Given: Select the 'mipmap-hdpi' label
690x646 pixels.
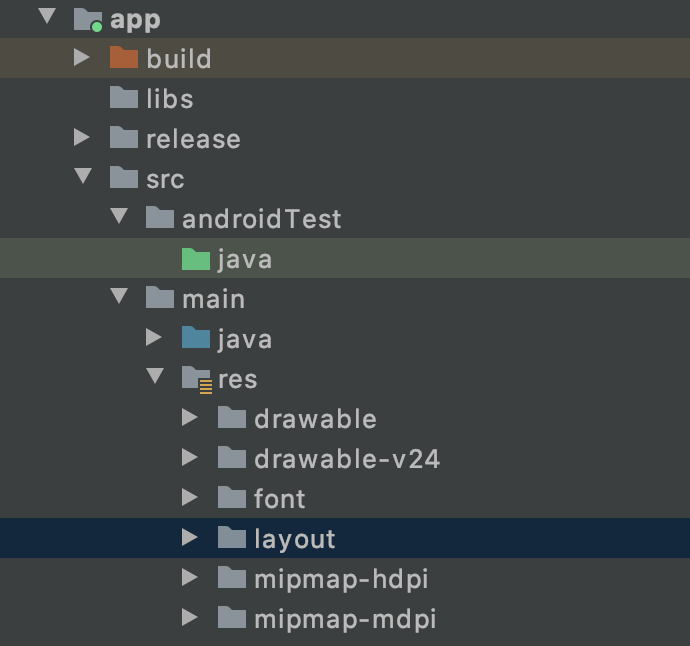Looking at the screenshot, I should (341, 580).
